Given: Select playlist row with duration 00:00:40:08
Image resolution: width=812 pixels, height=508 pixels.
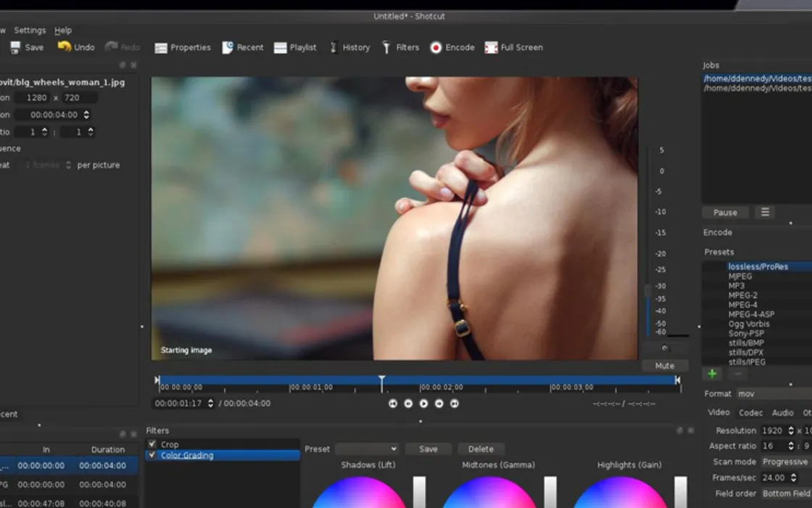Looking at the screenshot, I should [x=69, y=503].
